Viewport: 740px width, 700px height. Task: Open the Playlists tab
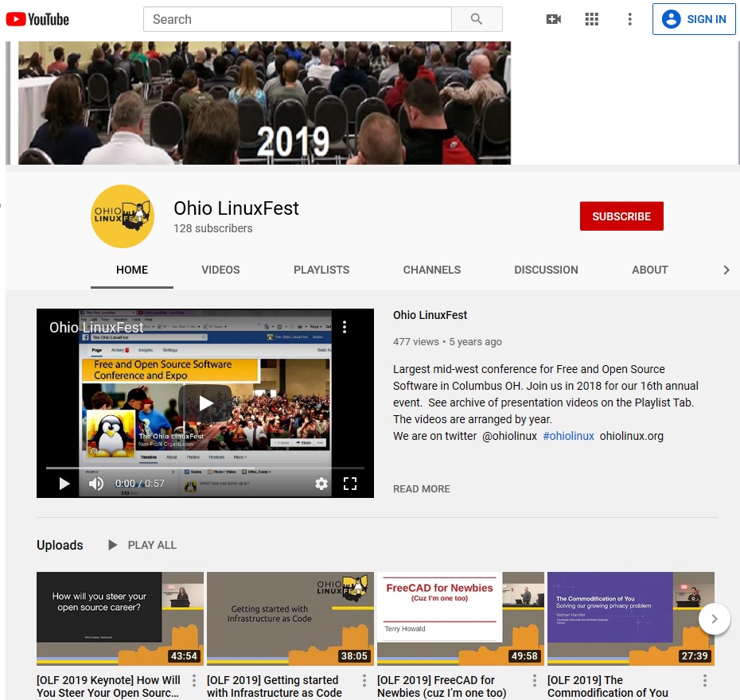pyautogui.click(x=321, y=270)
